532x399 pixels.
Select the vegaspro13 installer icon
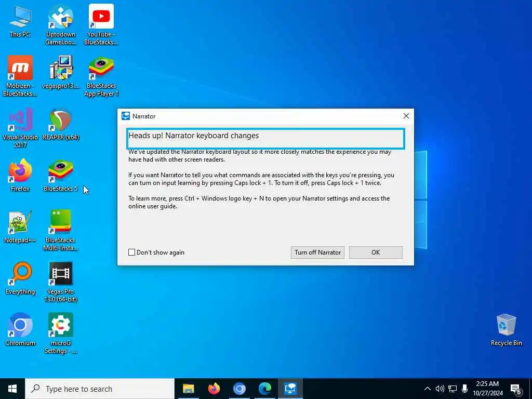coord(60,72)
